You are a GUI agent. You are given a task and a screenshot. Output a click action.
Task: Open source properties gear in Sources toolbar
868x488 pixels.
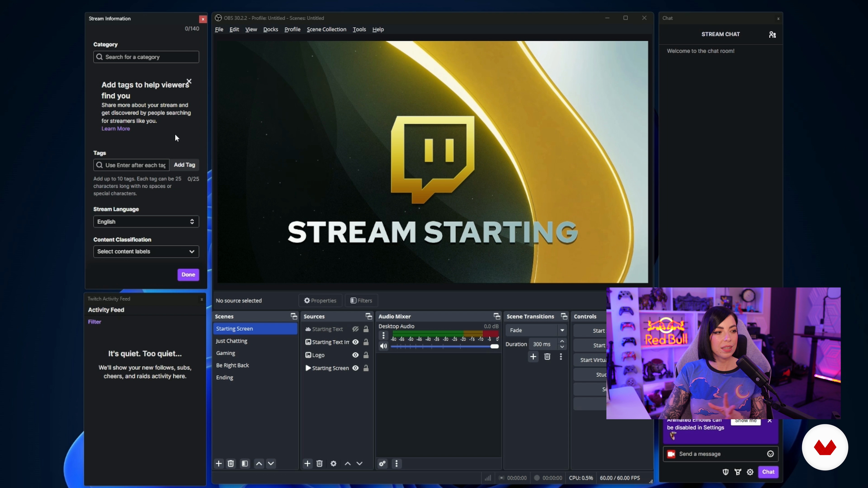coord(334,463)
